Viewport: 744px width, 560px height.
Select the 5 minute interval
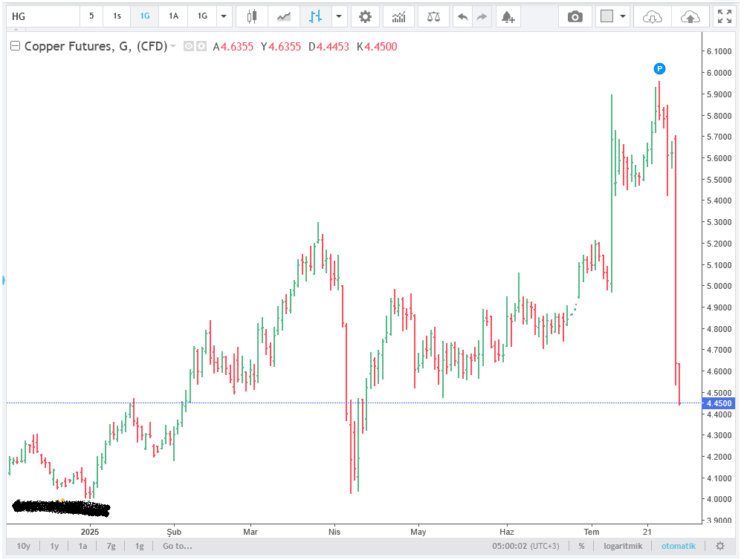coord(91,16)
